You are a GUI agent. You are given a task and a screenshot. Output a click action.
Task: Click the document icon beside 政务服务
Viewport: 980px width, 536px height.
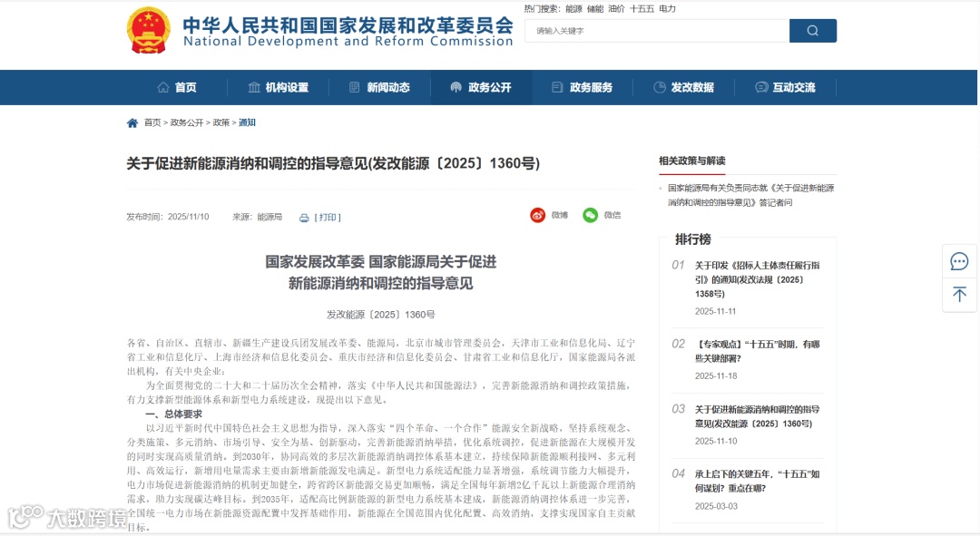[557, 87]
